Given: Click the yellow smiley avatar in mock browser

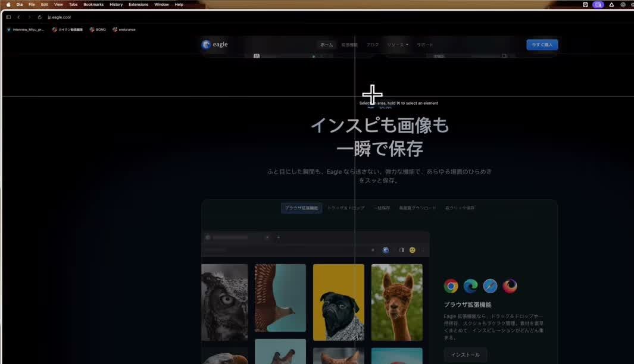Looking at the screenshot, I should (x=412, y=250).
